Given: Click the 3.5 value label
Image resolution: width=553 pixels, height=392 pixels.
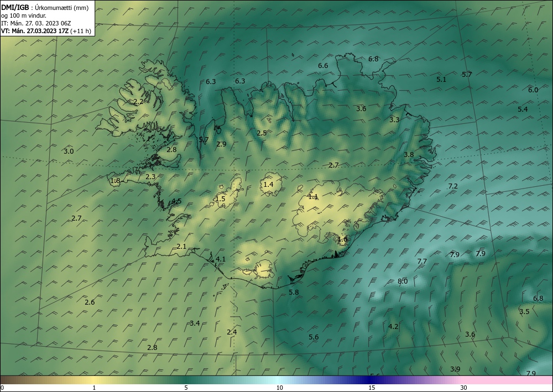Looking at the screenshot, I should pyautogui.click(x=524, y=312).
